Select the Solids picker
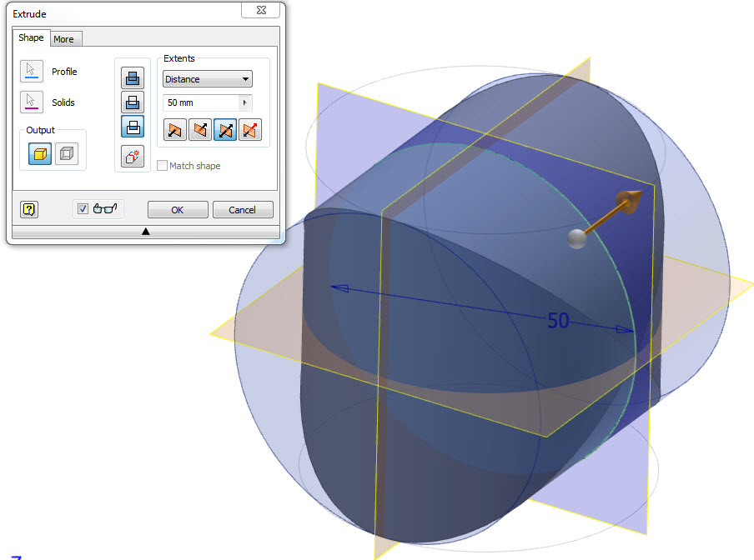 (x=32, y=103)
